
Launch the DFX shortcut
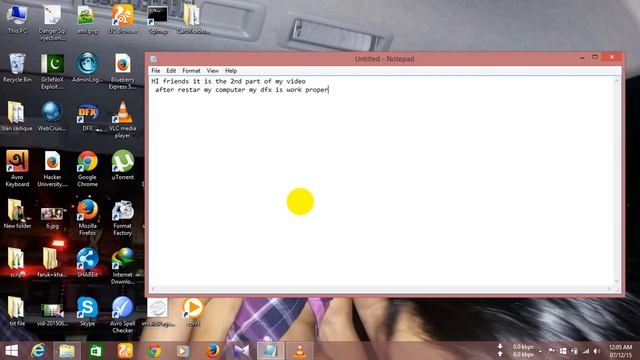[x=87, y=116]
